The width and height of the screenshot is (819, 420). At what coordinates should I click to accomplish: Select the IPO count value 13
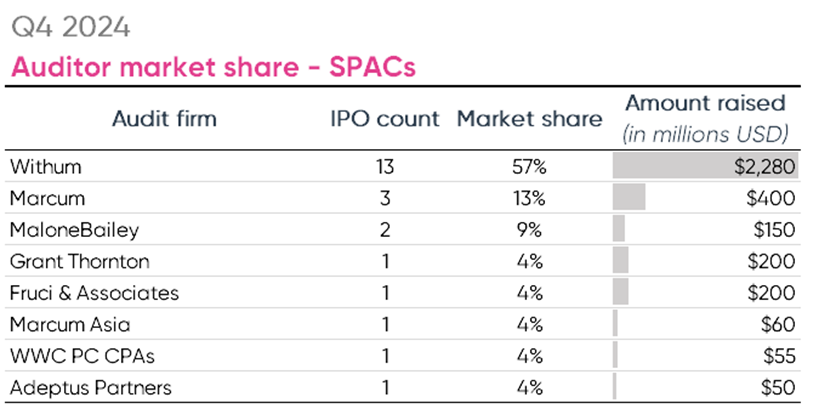coord(385,167)
